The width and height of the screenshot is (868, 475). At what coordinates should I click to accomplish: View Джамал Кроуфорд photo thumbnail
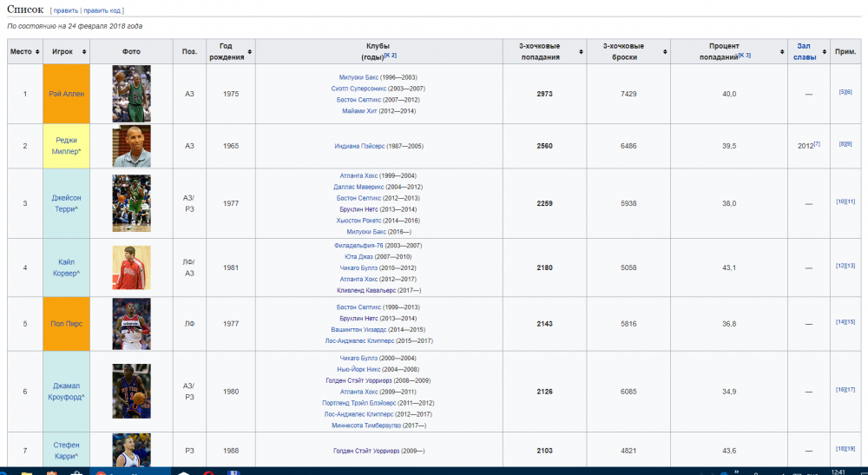point(131,391)
